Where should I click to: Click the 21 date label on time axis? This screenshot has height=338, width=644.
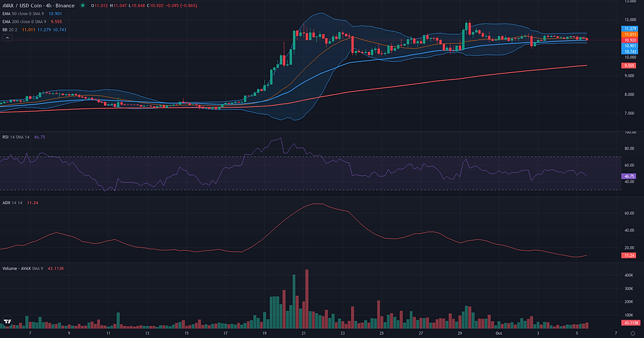pyautogui.click(x=304, y=333)
